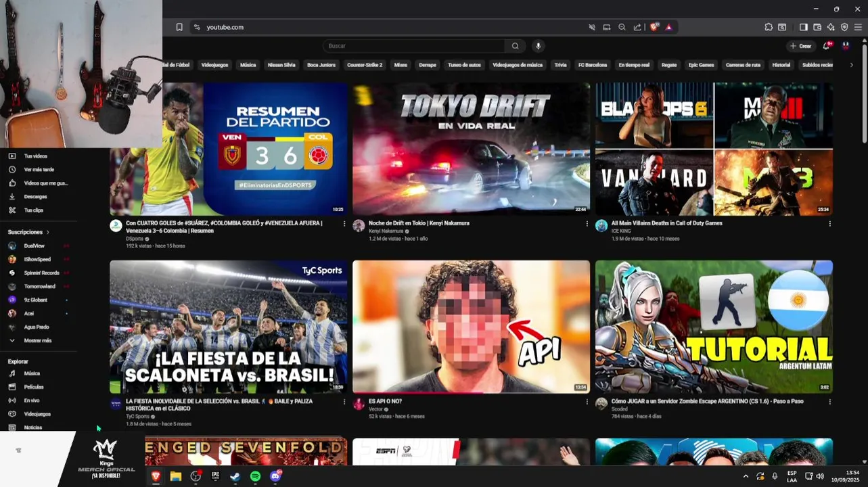
Task: Open Epic Games Launcher from taskbar
Action: tap(215, 476)
